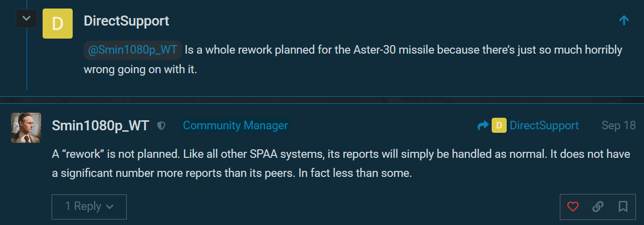Click the Community Manager title label
644x225 pixels.
point(236,125)
